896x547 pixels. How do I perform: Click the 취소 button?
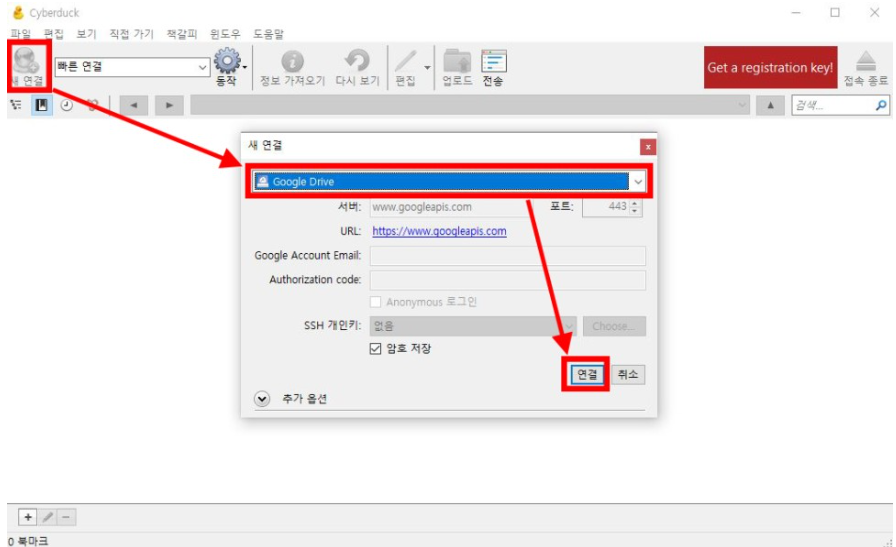point(628,374)
